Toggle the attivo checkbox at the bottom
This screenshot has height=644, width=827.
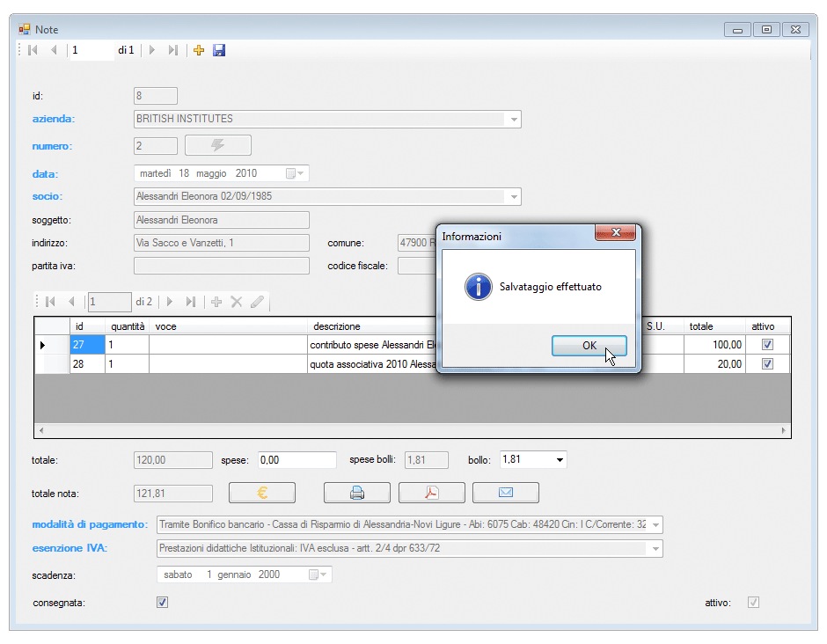click(753, 603)
